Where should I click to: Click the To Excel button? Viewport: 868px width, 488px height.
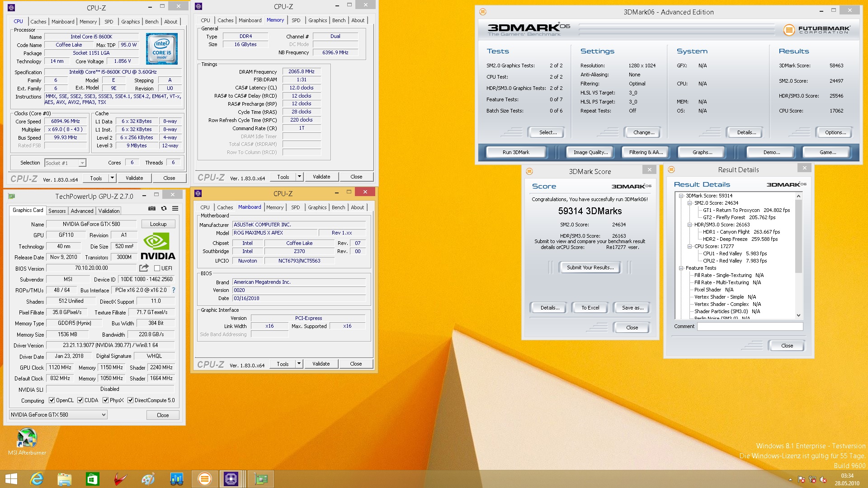(590, 308)
